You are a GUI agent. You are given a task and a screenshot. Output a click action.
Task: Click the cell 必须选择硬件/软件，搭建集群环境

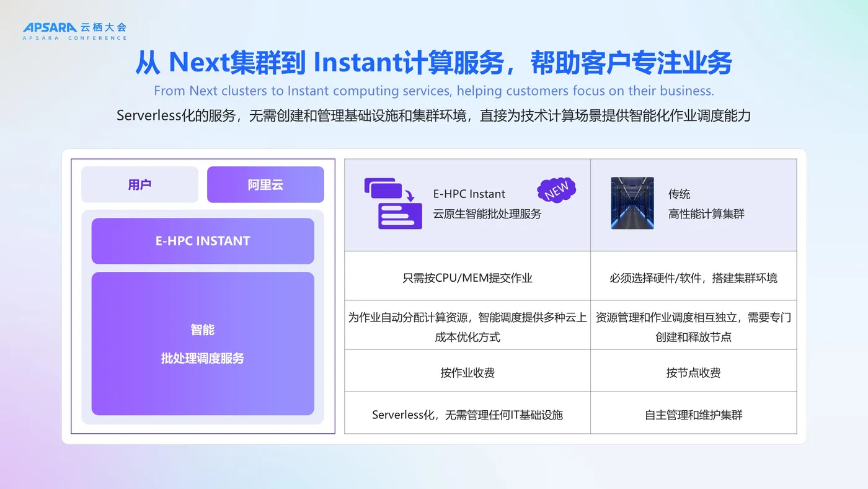(x=694, y=276)
